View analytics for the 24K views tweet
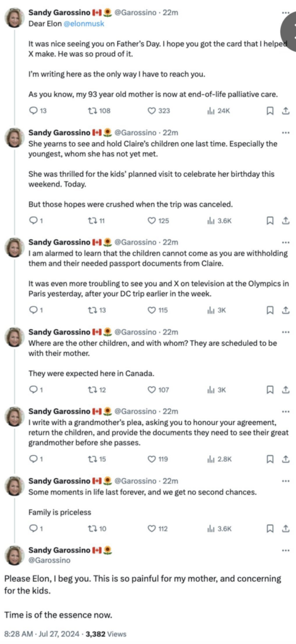 point(219,111)
